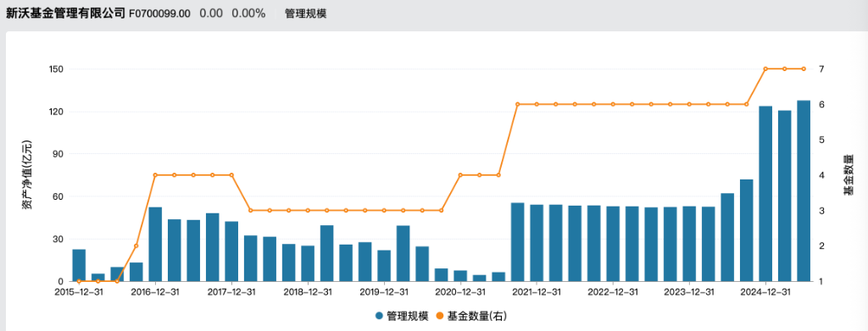Select orange line marker at 2017-12-31
The height and width of the screenshot is (331, 868).
click(x=231, y=175)
